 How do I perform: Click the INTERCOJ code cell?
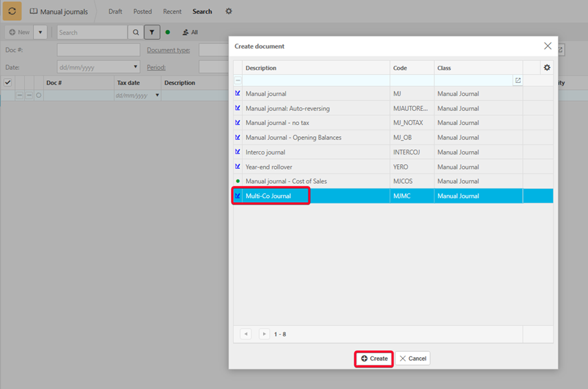coord(412,152)
